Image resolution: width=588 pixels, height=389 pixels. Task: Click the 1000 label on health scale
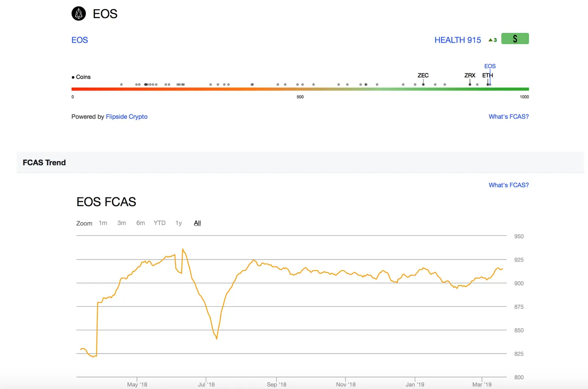[x=524, y=97]
